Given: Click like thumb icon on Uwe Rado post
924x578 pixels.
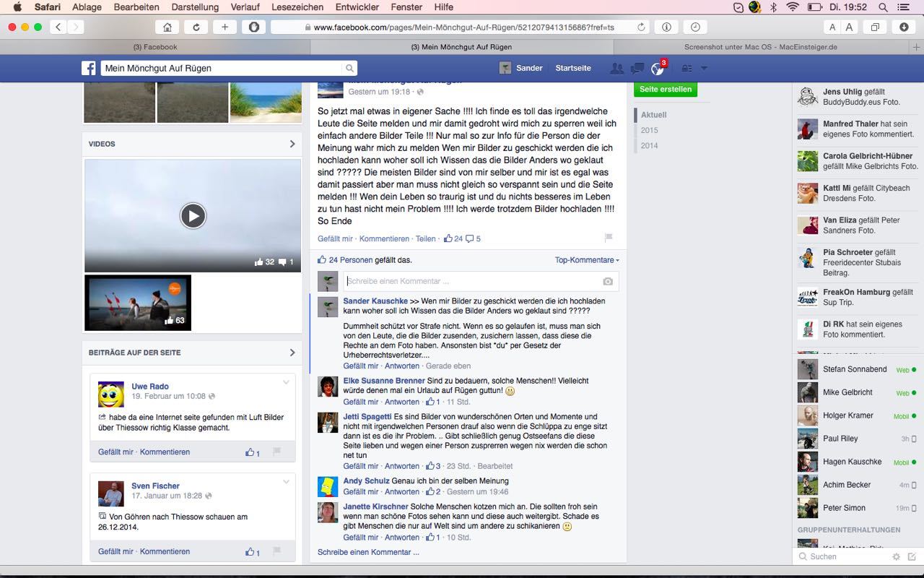Looking at the screenshot, I should pos(249,452).
